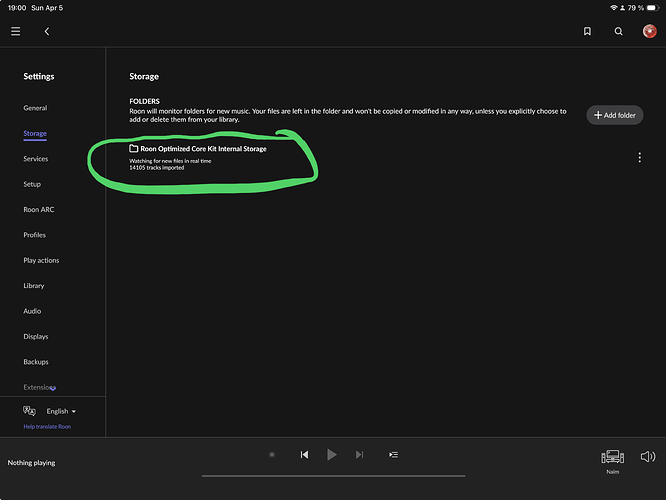Go back with the arrow icon
The width and height of the screenshot is (666, 500).
click(x=47, y=31)
